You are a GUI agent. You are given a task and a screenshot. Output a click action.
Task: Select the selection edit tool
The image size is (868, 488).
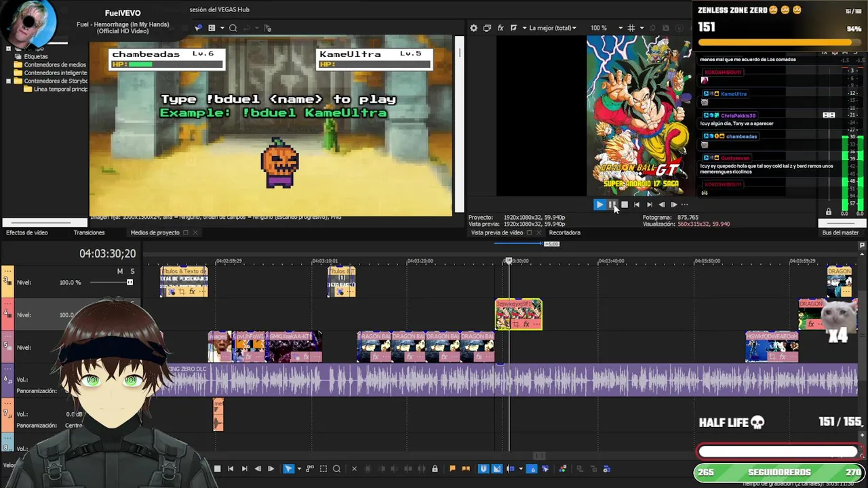[323, 468]
